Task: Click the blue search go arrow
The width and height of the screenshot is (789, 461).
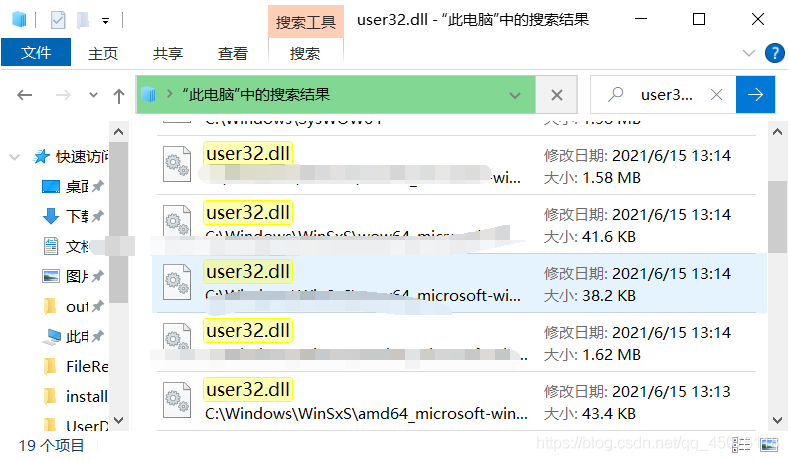Action: 755,95
